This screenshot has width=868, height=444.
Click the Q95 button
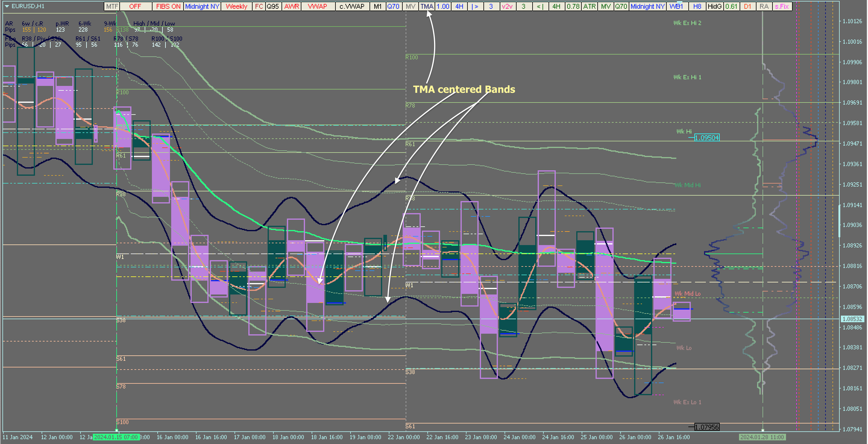click(273, 6)
